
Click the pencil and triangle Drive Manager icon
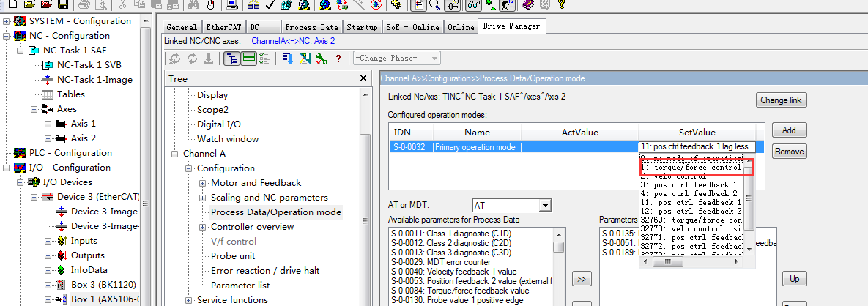coord(305,58)
